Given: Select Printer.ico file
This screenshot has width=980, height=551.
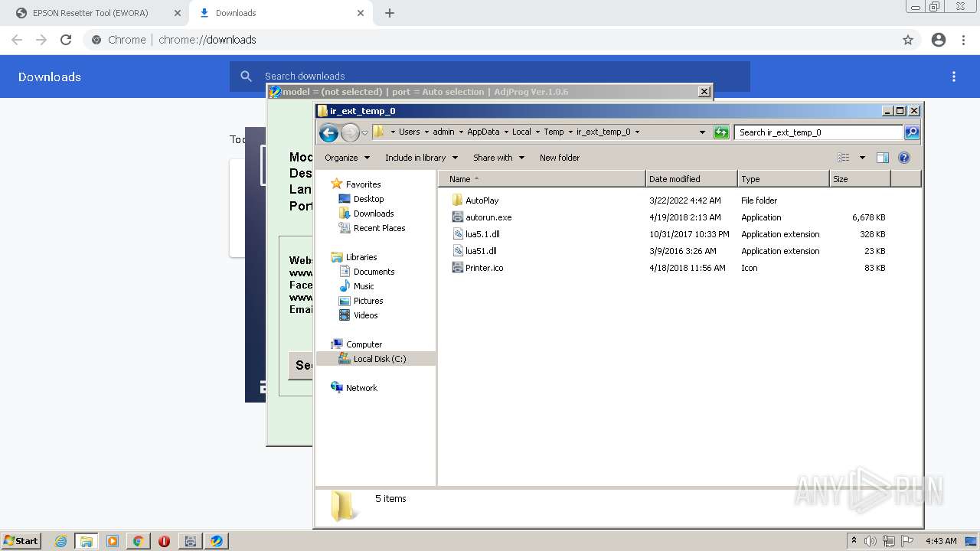Looking at the screenshot, I should click(484, 268).
